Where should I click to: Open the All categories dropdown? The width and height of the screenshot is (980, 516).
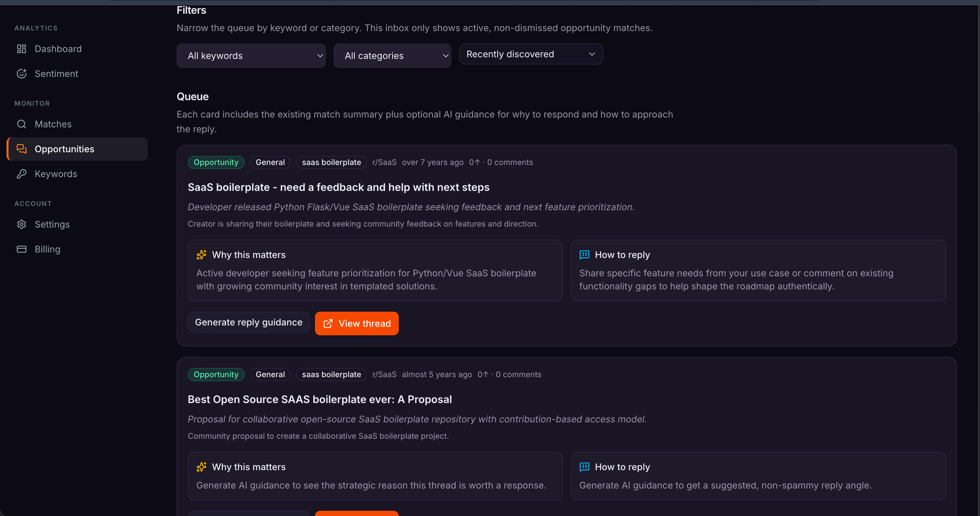coord(392,56)
